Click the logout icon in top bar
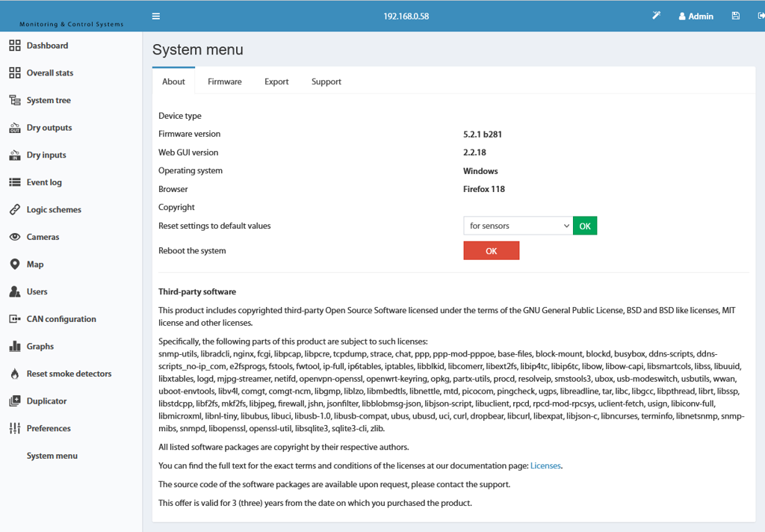The width and height of the screenshot is (765, 532). tap(761, 16)
